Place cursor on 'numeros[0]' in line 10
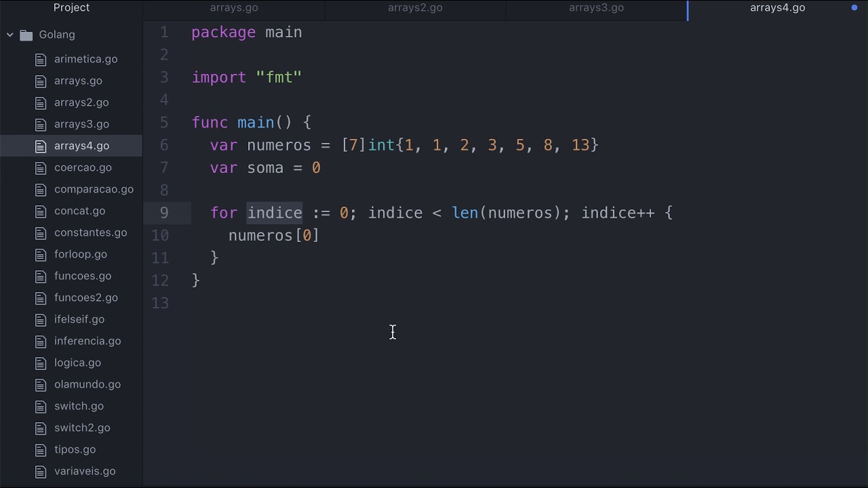The image size is (868, 488). click(x=274, y=235)
